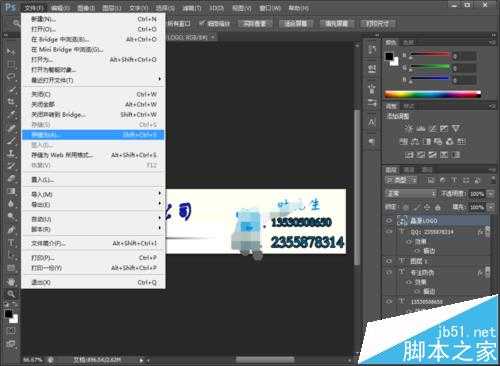Image resolution: width=500 pixels, height=366 pixels.
Task: Add a Threshold adjustment
Action: 432,155
